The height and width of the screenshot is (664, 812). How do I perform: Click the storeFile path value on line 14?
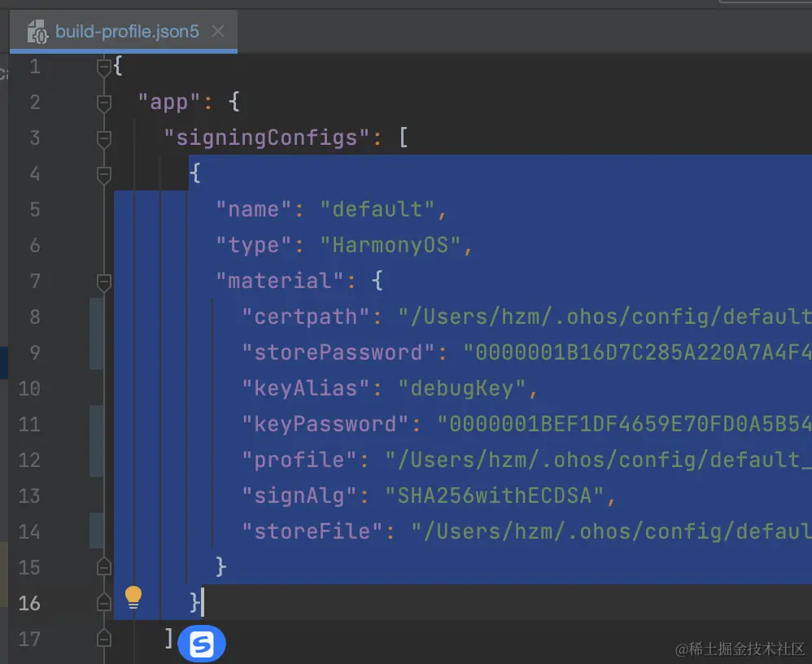(x=612, y=531)
